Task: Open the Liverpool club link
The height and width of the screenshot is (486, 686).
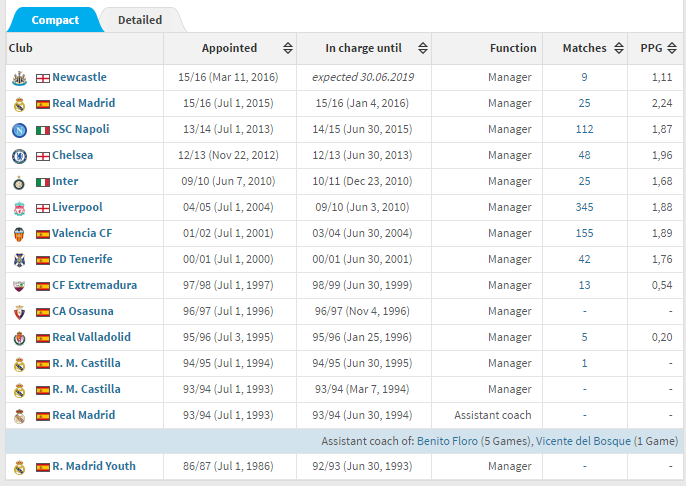Action: point(77,207)
